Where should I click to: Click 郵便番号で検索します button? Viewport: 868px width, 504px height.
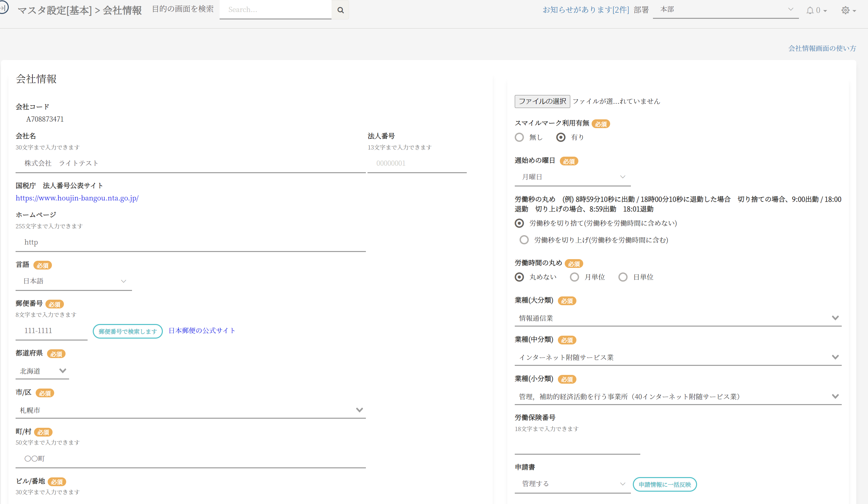(x=127, y=331)
